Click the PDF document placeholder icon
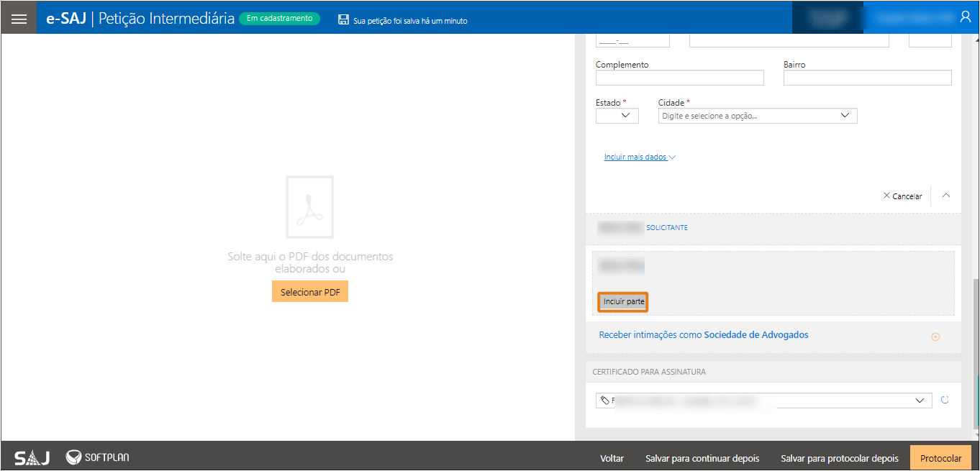This screenshot has width=980, height=471. [x=309, y=206]
